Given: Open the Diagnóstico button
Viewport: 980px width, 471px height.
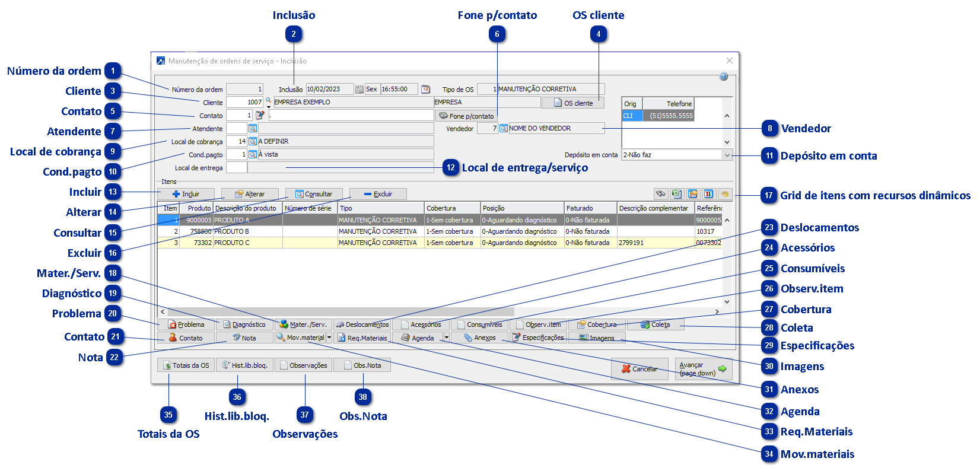Looking at the screenshot, I should click(x=244, y=324).
